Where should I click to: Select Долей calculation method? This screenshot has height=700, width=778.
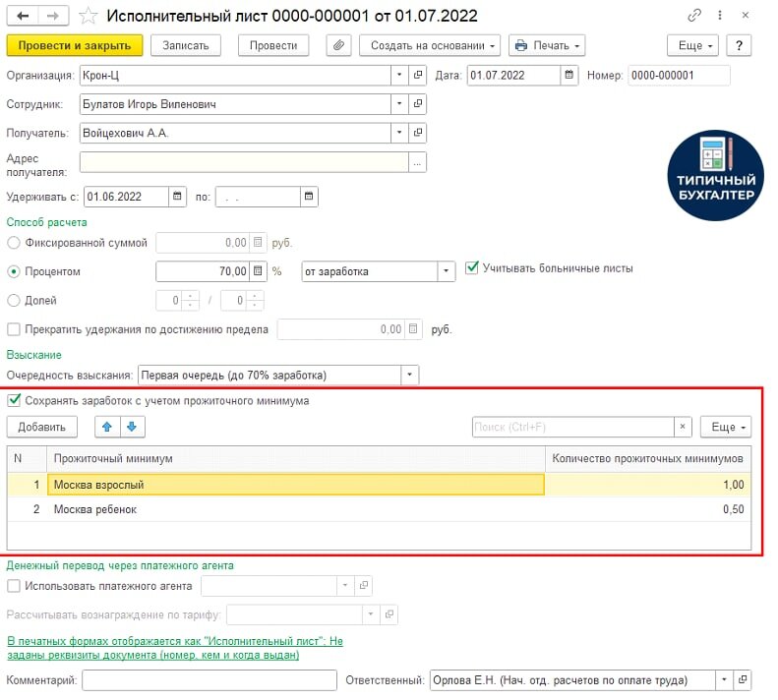pyautogui.click(x=14, y=303)
